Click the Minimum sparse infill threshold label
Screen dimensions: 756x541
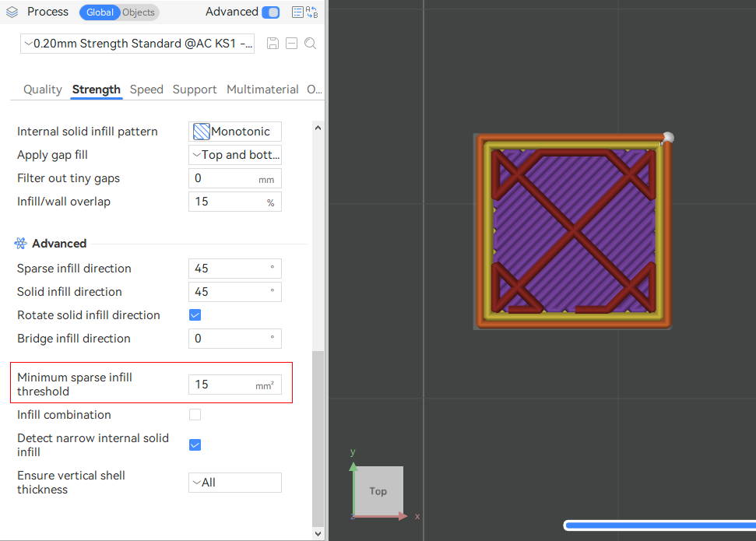pos(75,385)
